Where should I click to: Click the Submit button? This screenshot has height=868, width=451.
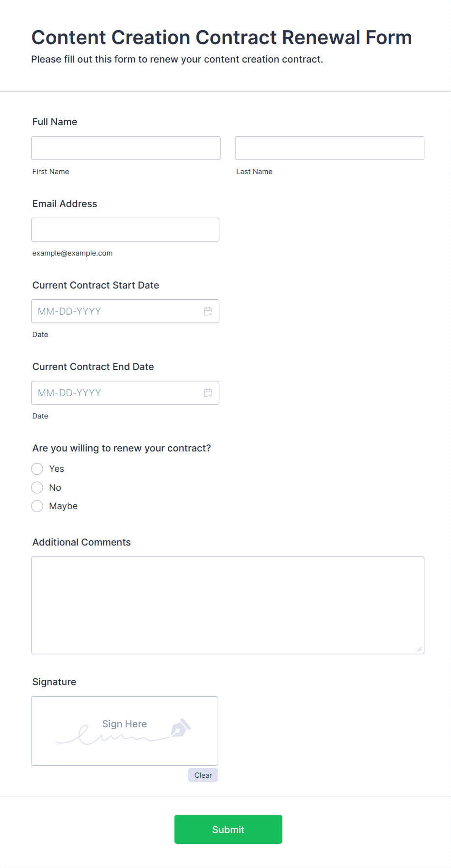coord(228,829)
